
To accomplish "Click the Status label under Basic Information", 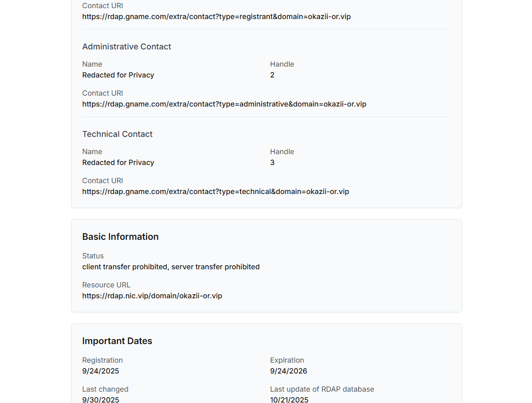I will 93,256.
